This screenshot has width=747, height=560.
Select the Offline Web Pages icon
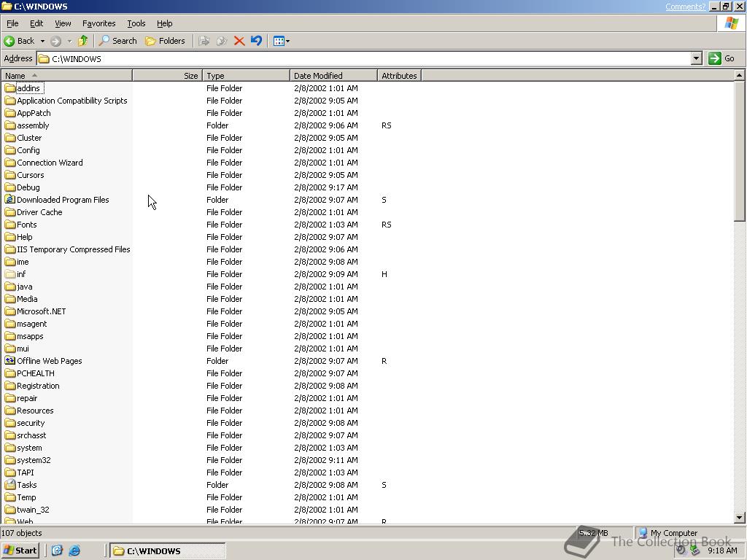[10, 360]
